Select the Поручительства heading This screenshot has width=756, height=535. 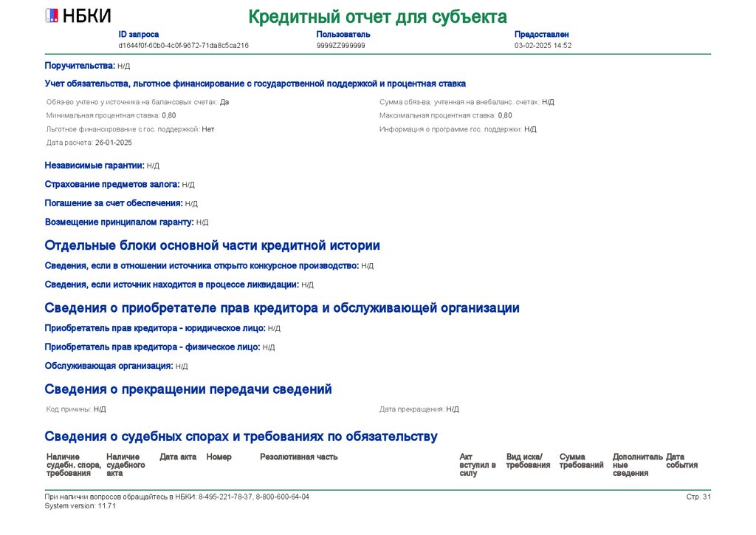80,66
